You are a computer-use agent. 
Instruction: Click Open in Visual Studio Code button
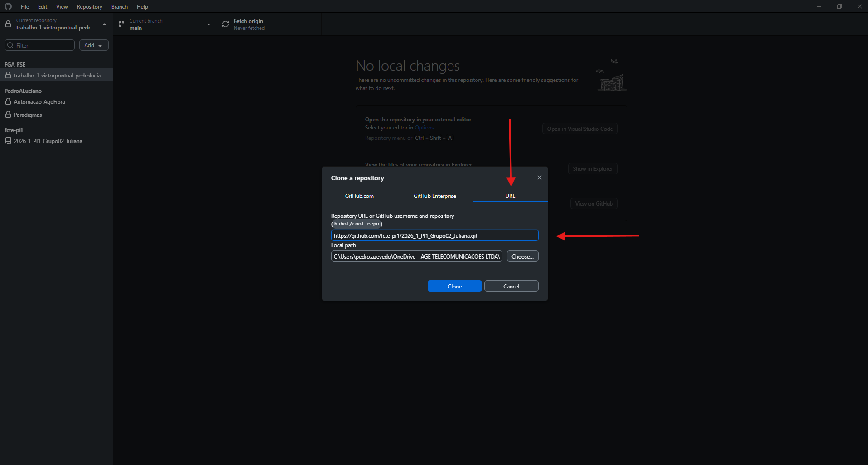click(x=580, y=129)
